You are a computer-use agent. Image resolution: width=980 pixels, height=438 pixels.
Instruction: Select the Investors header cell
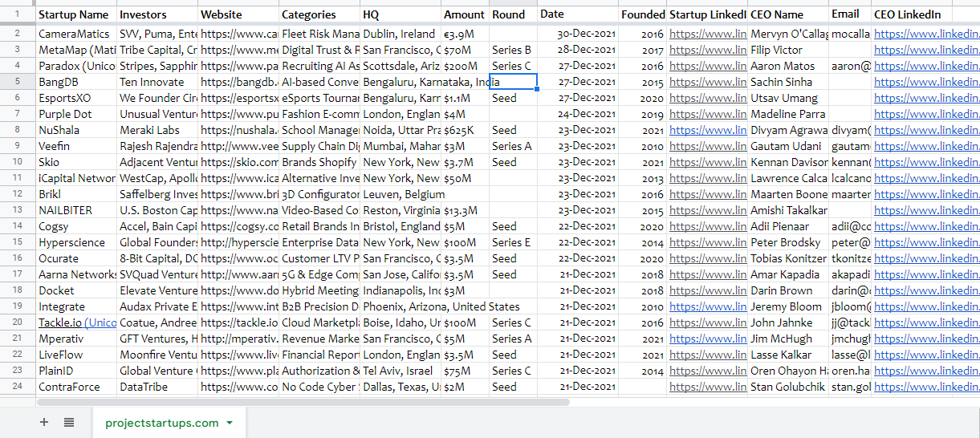click(157, 14)
